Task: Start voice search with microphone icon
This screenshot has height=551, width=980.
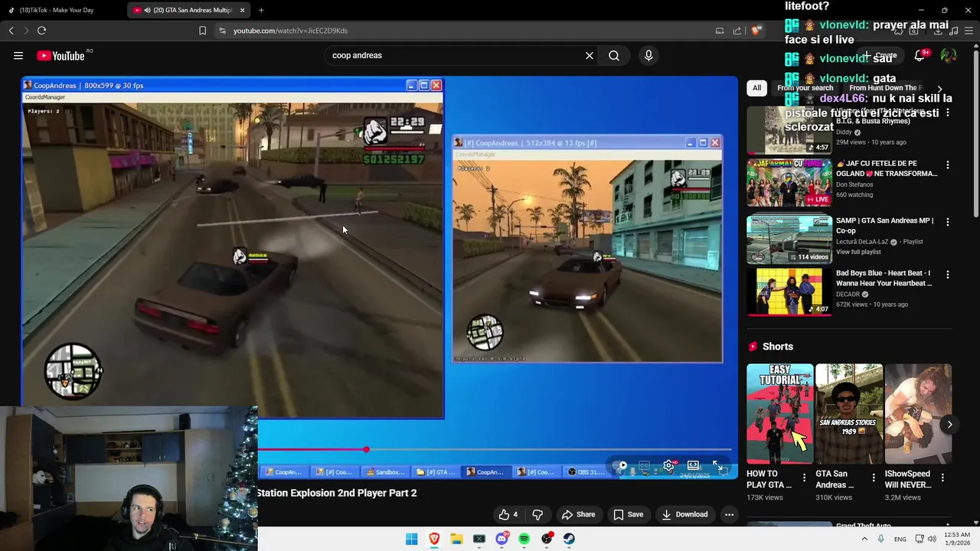Action: click(648, 55)
